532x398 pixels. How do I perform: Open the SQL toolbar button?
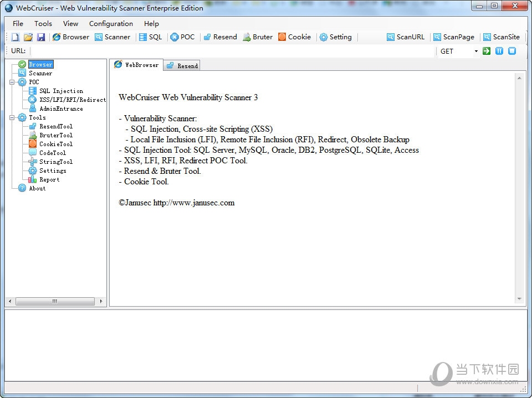pyautogui.click(x=151, y=37)
